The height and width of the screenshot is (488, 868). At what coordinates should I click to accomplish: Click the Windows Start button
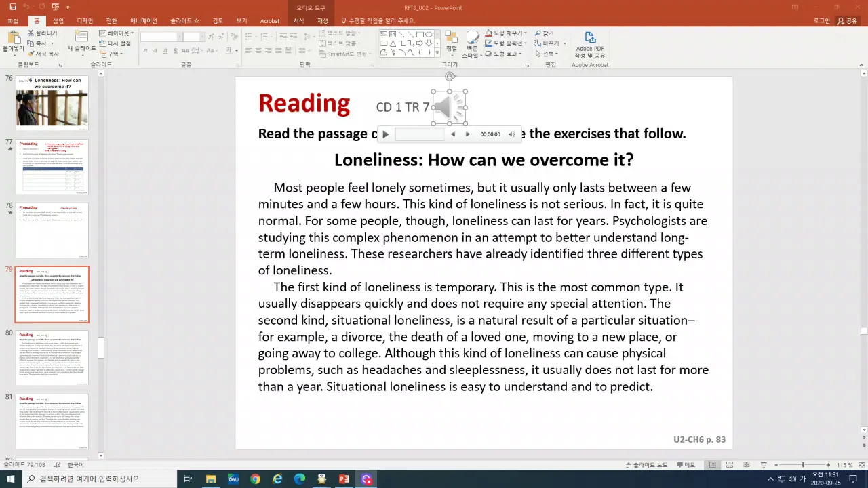[11, 479]
